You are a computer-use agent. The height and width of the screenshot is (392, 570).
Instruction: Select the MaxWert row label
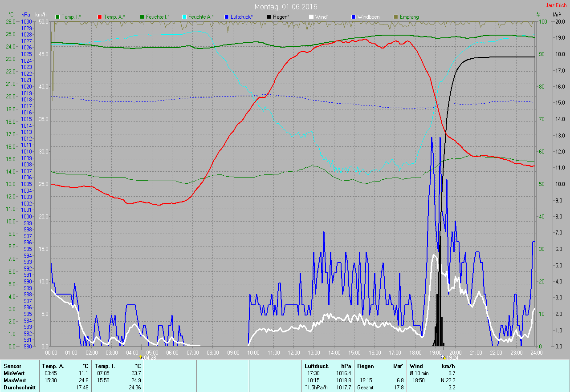click(x=15, y=380)
